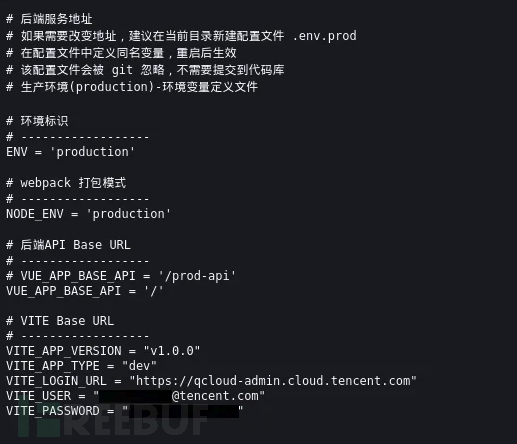Click the VITE_APP_TYPE "dev" value
Image resolution: width=517 pixels, height=444 pixels.
coord(139,366)
